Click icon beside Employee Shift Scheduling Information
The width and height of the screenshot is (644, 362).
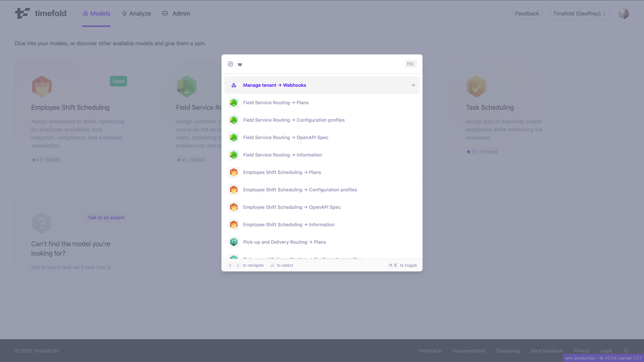234,225
